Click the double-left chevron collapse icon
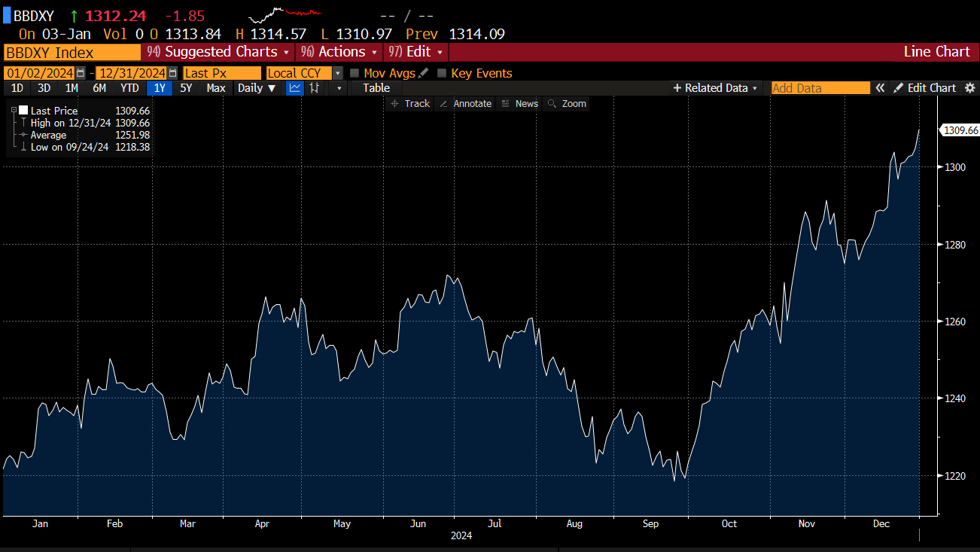 (x=879, y=88)
